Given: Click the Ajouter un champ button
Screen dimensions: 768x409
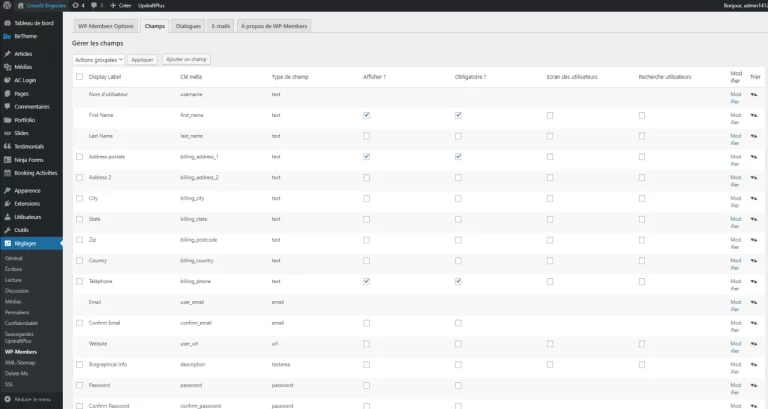Looking at the screenshot, I should point(186,59).
